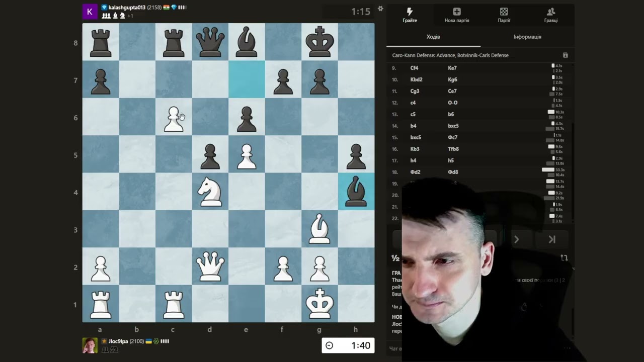Select white's move Фd2

[x=415, y=172]
